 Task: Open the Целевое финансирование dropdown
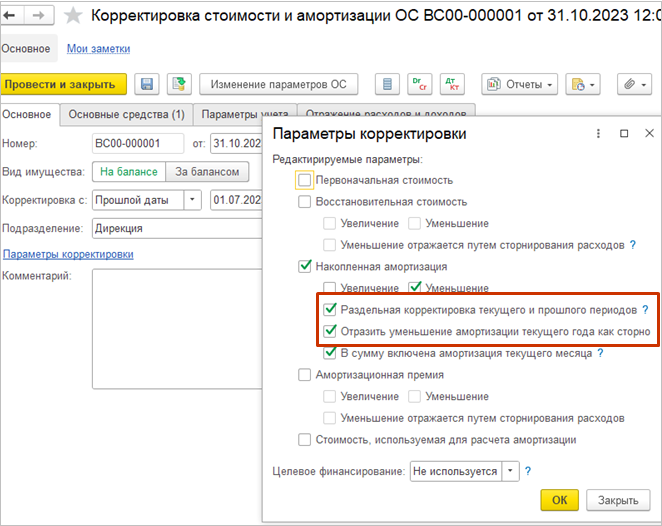[x=510, y=470]
